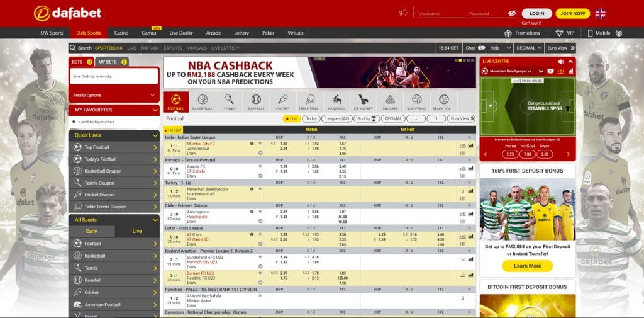644x318 pixels.
Task: Favourite the Mumbai City FC match star
Action: 260,144
